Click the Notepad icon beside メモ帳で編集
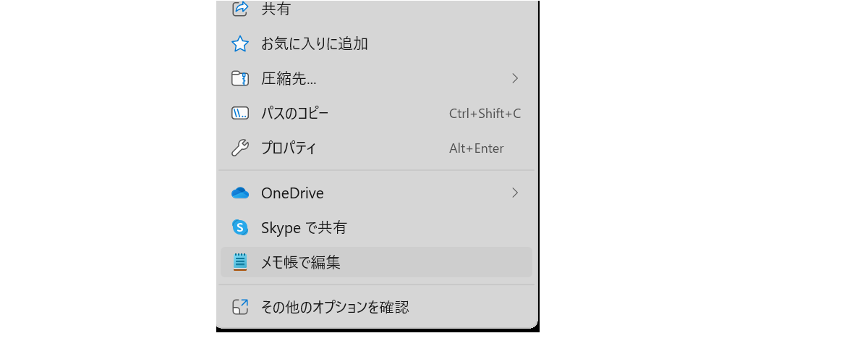868x362 pixels. pos(240,262)
